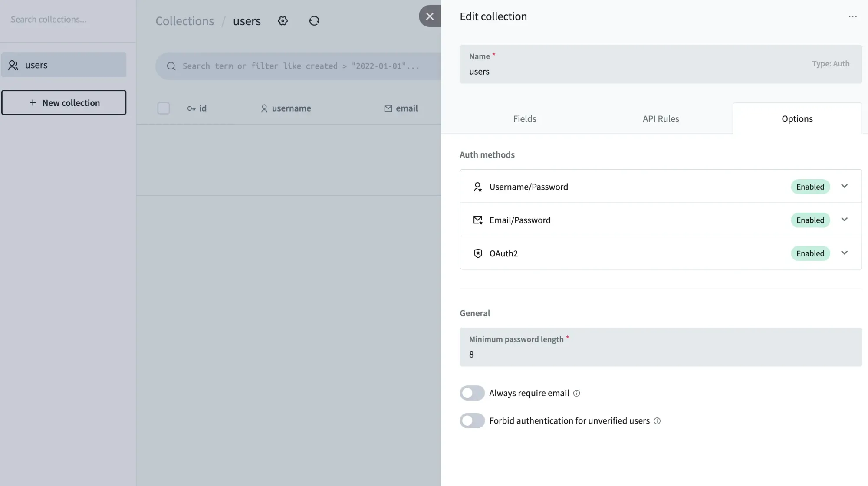The width and height of the screenshot is (868, 486).
Task: Open collection settings gear icon
Action: [x=283, y=21]
